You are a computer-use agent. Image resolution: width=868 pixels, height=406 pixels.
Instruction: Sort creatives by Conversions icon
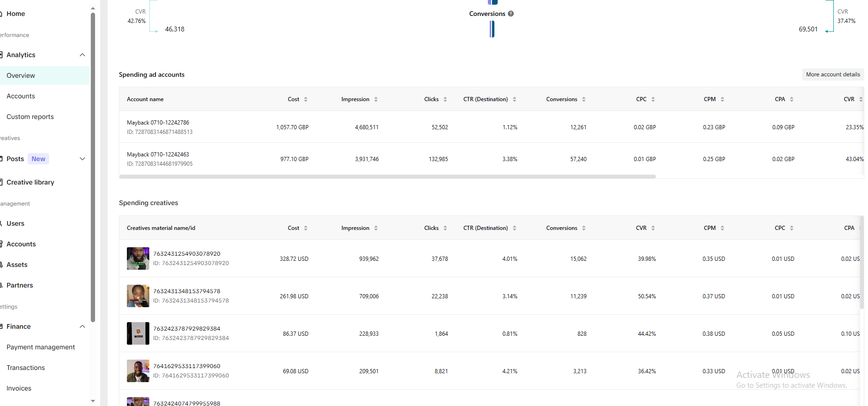click(x=584, y=228)
